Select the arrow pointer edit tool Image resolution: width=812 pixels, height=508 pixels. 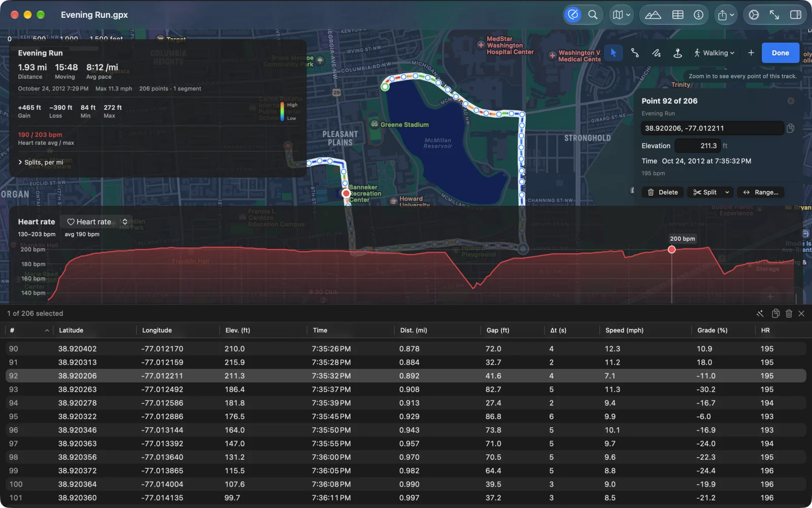click(614, 53)
